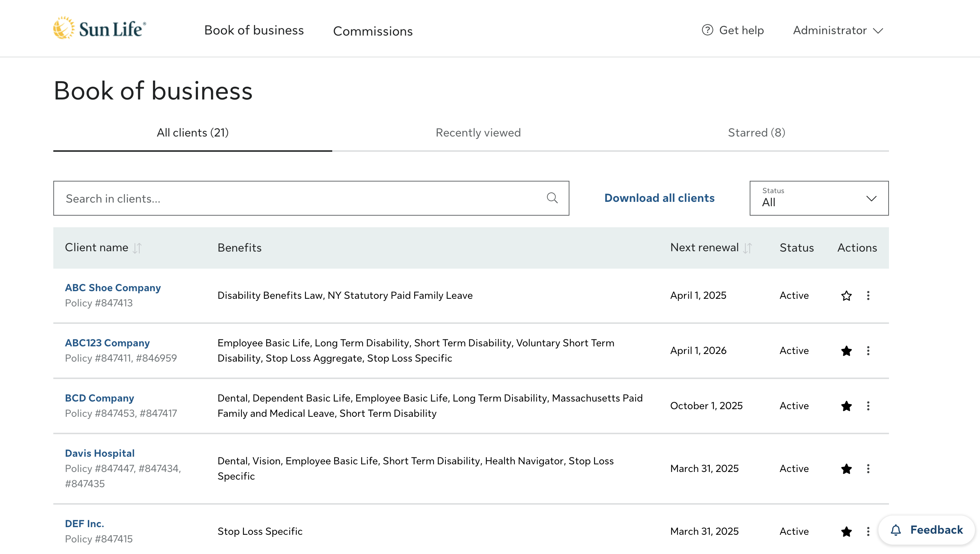This screenshot has width=980, height=554.
Task: Switch to the Recently viewed tab
Action: click(477, 133)
